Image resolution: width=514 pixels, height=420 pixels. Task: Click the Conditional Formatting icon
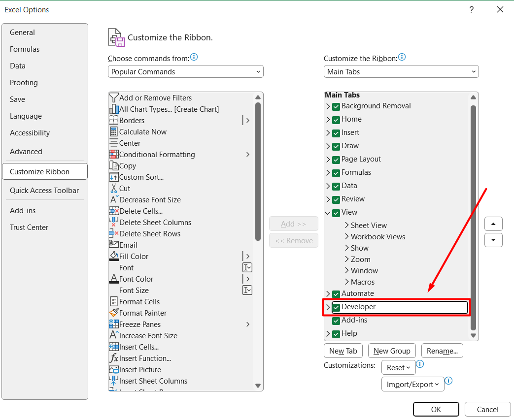[x=113, y=154]
